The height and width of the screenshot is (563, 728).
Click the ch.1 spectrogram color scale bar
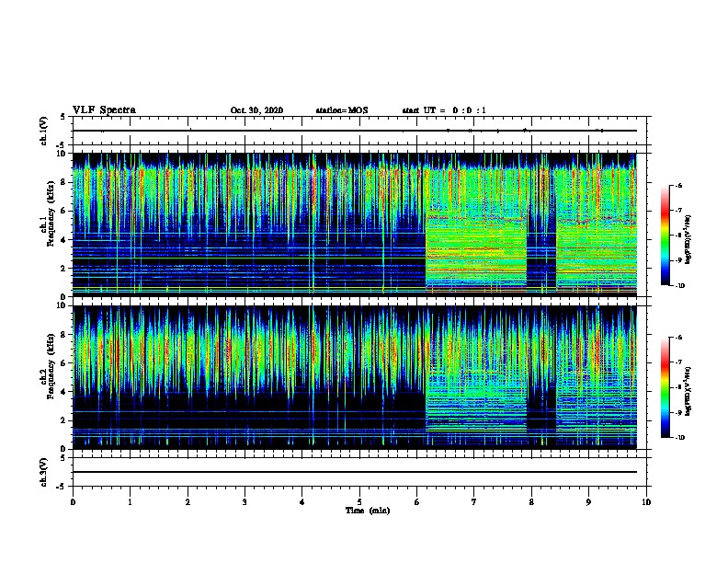click(665, 236)
